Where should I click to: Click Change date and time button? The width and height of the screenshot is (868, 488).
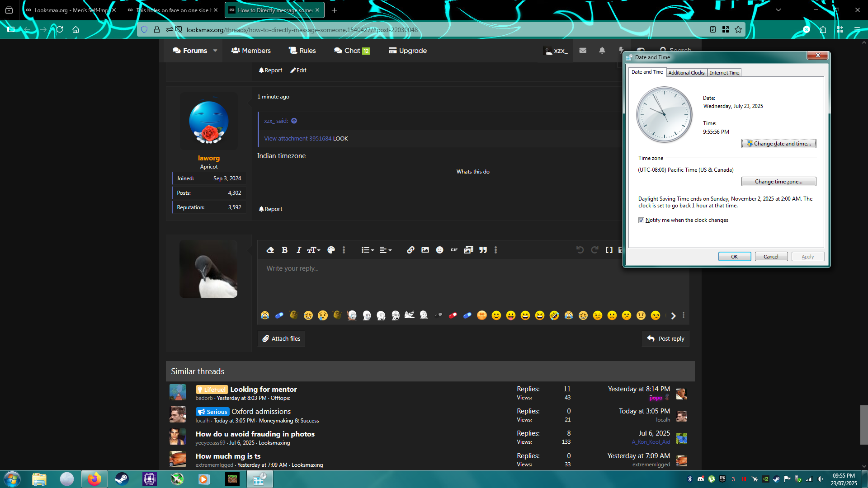point(778,144)
